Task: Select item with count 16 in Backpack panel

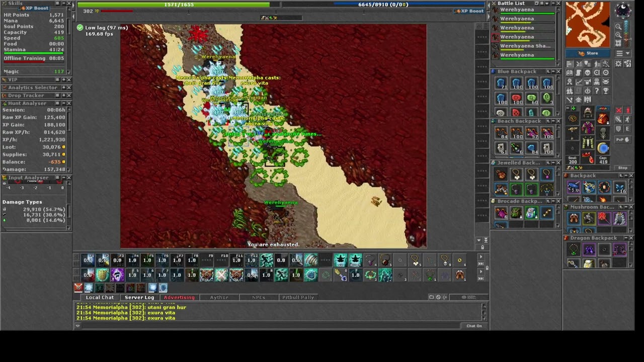Action: [620, 188]
